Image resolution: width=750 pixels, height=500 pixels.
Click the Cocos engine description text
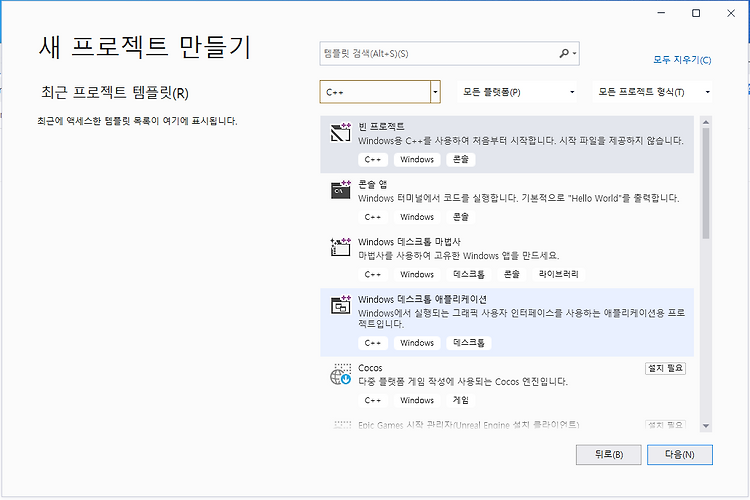click(463, 382)
